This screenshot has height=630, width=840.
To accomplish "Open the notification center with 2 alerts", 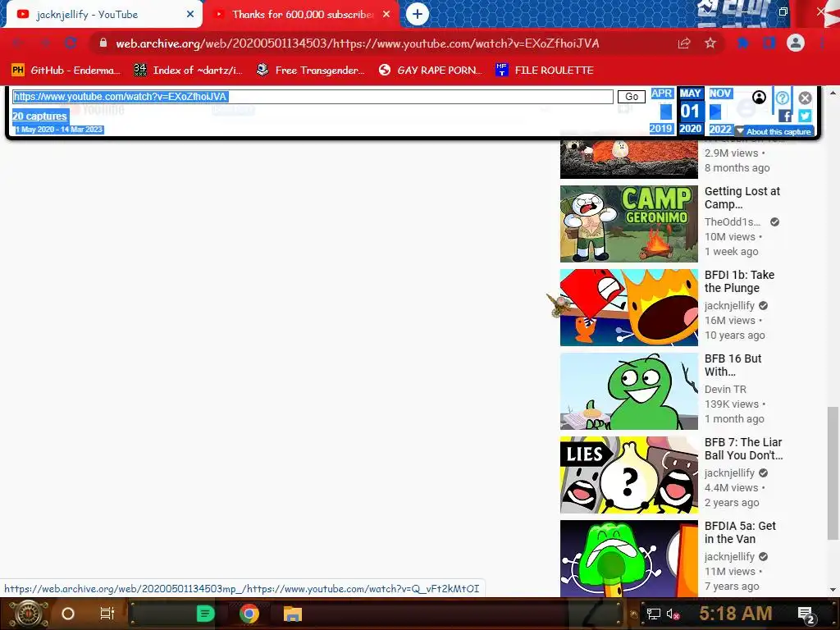I will 806,615.
